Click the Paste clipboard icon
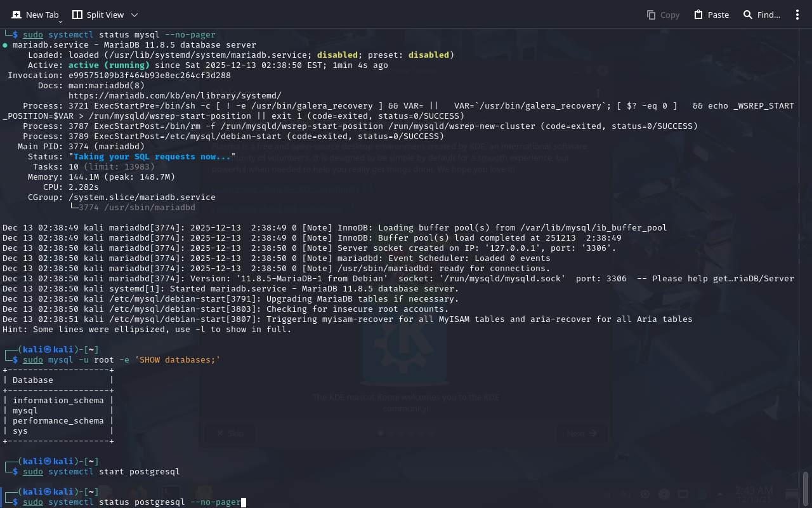 coord(698,15)
